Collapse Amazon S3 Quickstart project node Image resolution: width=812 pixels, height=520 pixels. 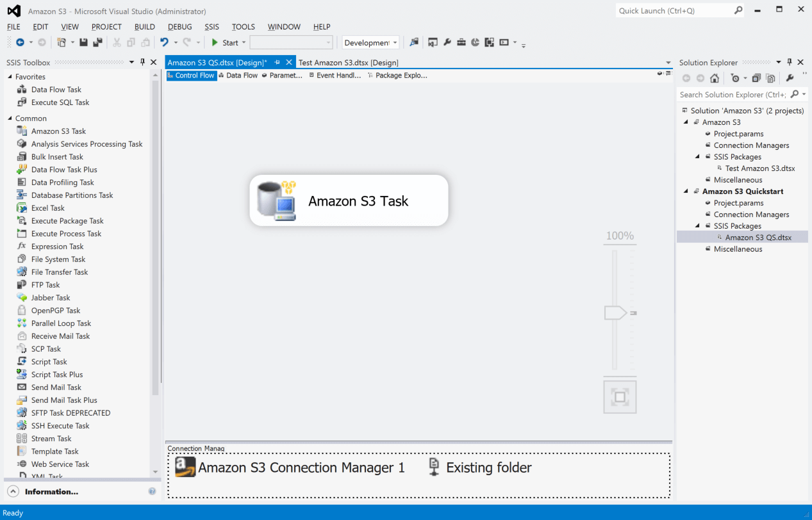click(x=686, y=191)
